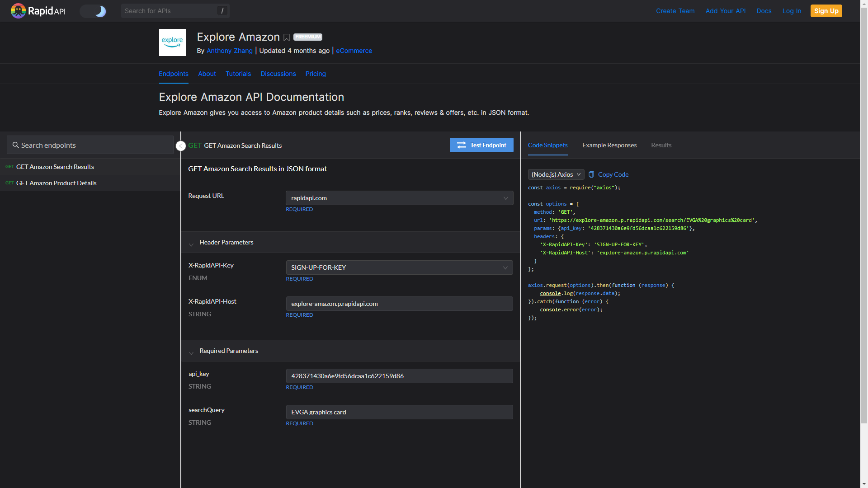Open the eCommerce category link

click(x=354, y=51)
